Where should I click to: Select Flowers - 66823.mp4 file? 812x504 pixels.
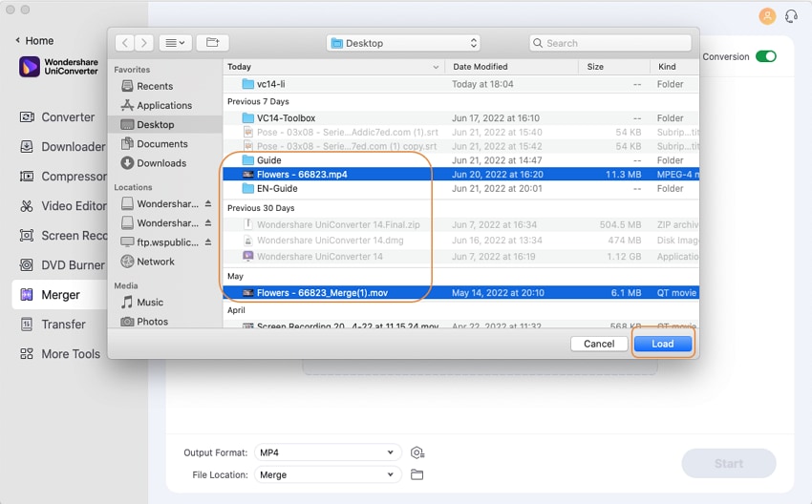pos(460,175)
